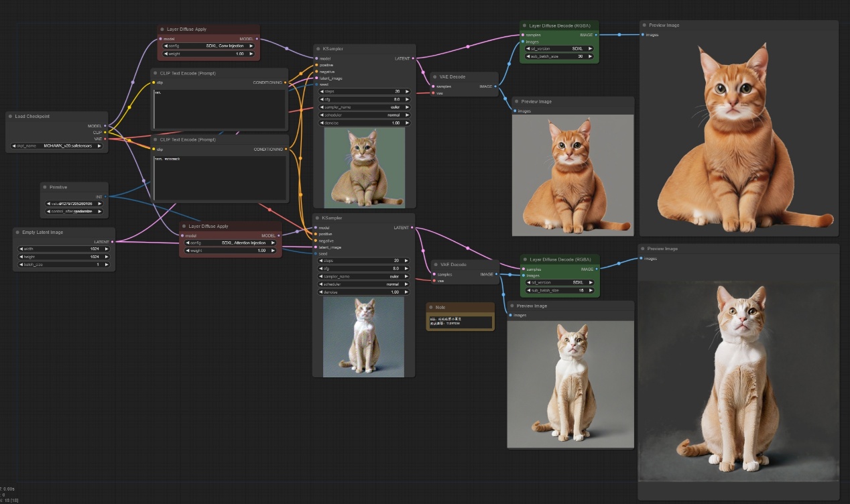Collapse the Primitive node via its title dot
The height and width of the screenshot is (504, 850).
click(45, 187)
